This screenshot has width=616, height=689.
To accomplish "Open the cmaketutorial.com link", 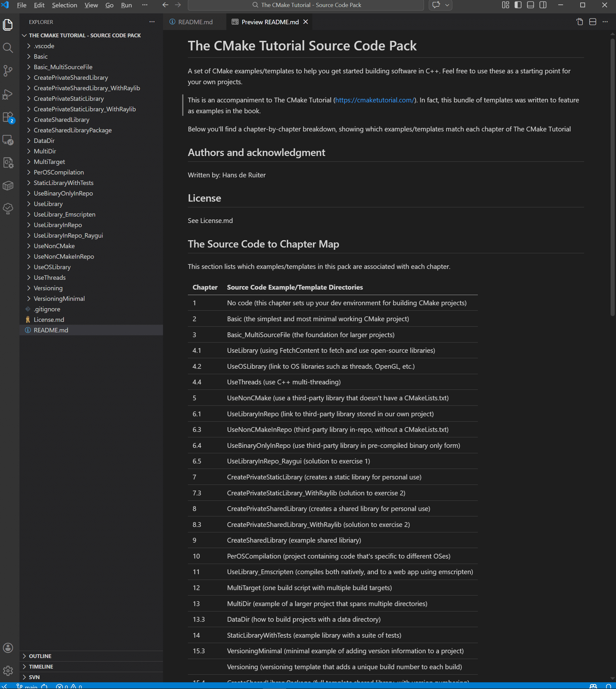I will click(374, 100).
